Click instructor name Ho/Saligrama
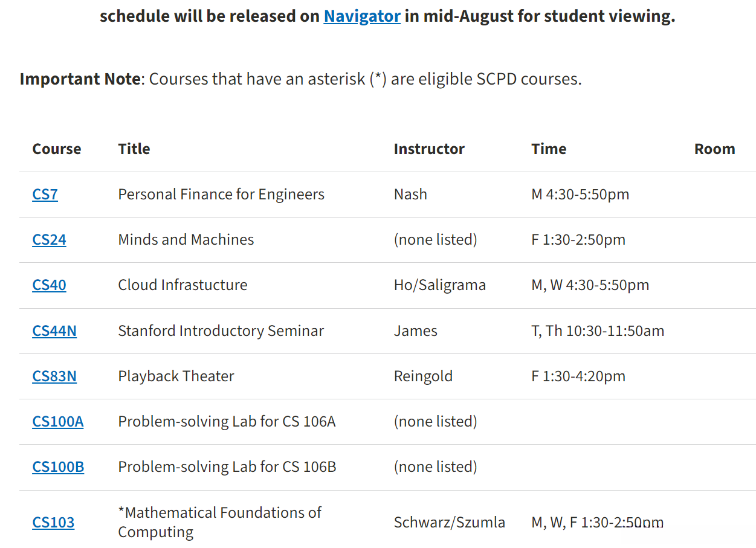756x548 pixels. [439, 285]
